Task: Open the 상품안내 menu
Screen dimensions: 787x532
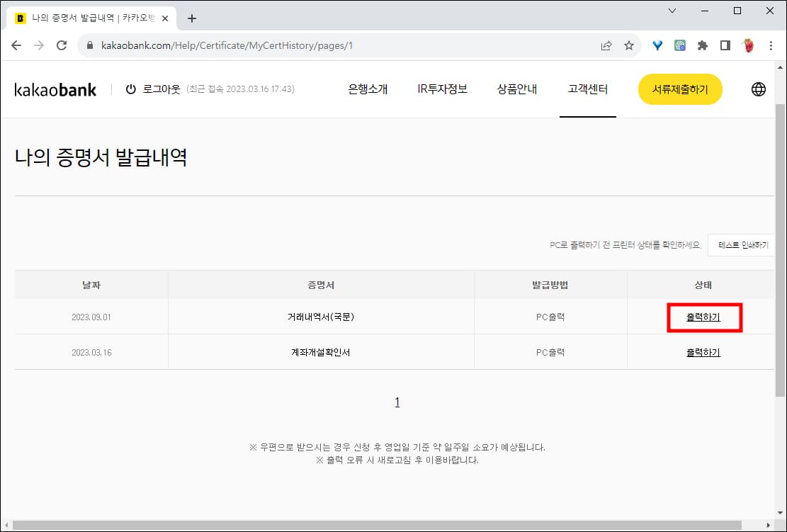Action: (517, 89)
